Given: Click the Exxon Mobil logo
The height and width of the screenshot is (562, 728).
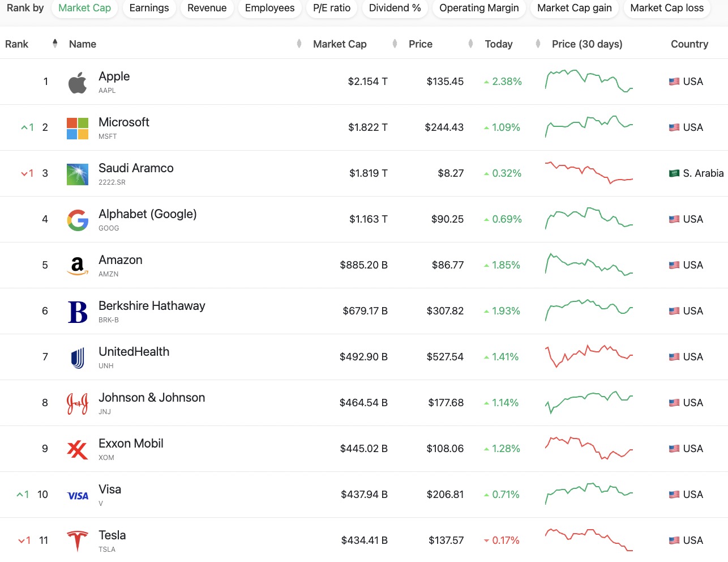Looking at the screenshot, I should (x=78, y=449).
